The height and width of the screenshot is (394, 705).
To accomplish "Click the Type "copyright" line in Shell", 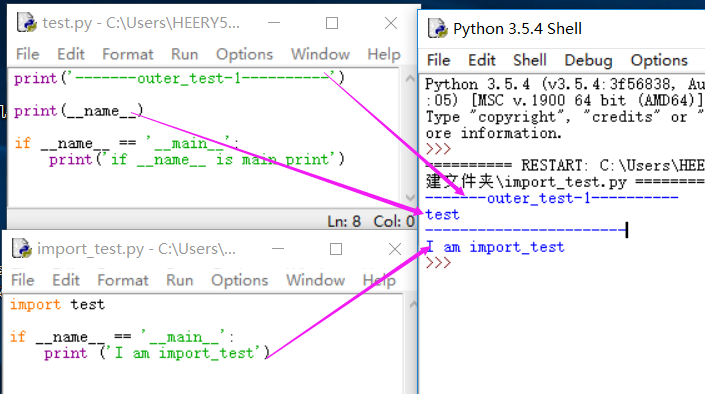I will [x=565, y=117].
